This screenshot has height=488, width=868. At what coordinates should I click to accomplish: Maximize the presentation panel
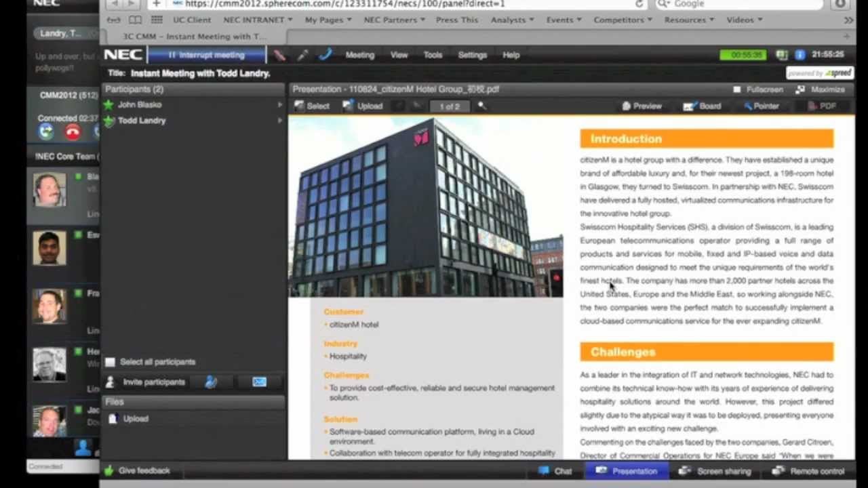821,89
